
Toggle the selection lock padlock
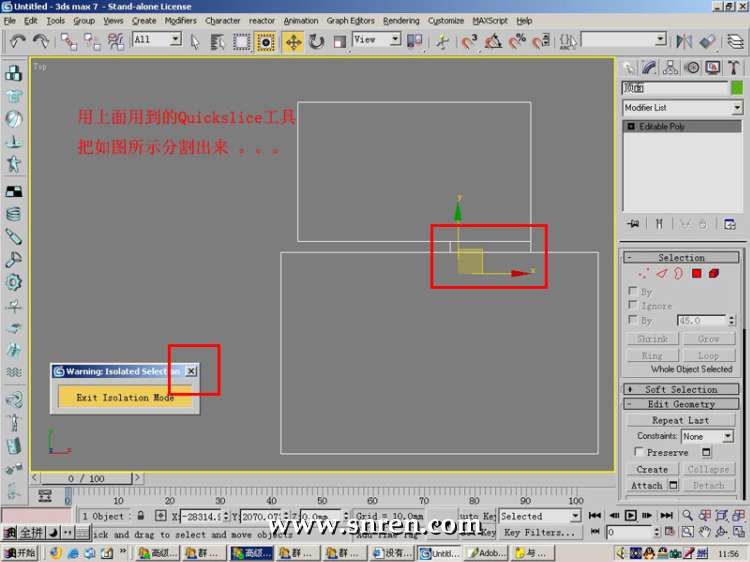(140, 516)
